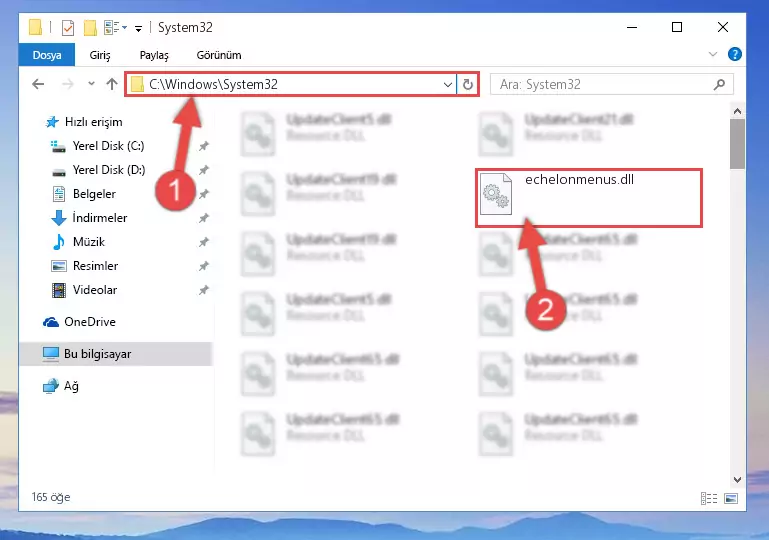Image resolution: width=769 pixels, height=540 pixels.
Task: Open Yerel Disk (C:)
Action: point(108,146)
